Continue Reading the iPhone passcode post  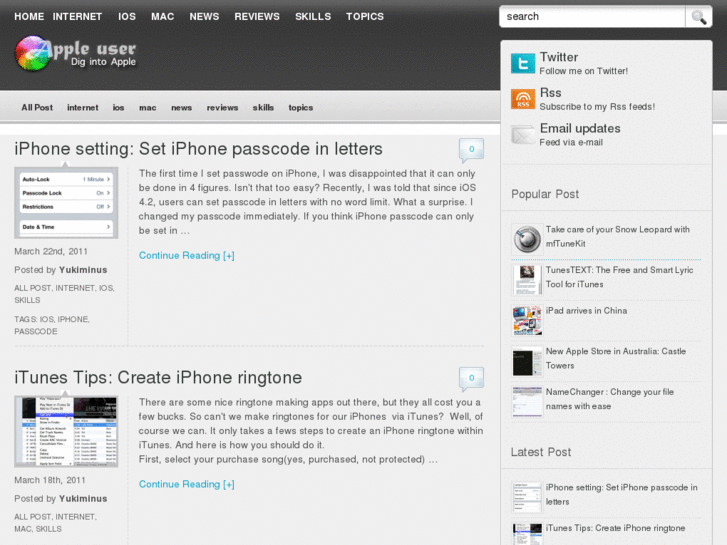click(186, 256)
